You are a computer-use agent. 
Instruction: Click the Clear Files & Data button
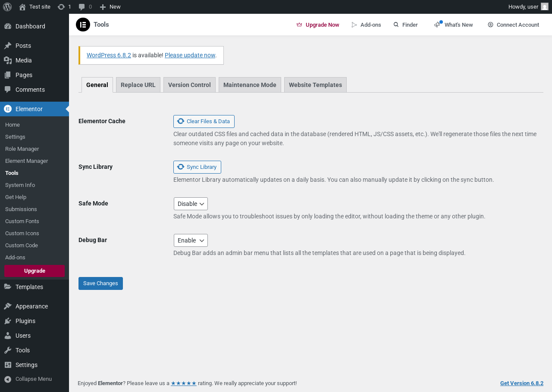pyautogui.click(x=204, y=121)
